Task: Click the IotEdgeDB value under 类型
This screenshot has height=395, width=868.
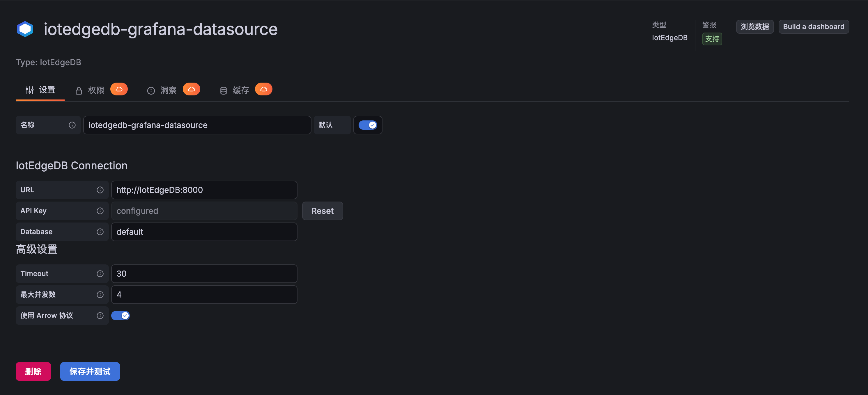Action: (x=669, y=38)
